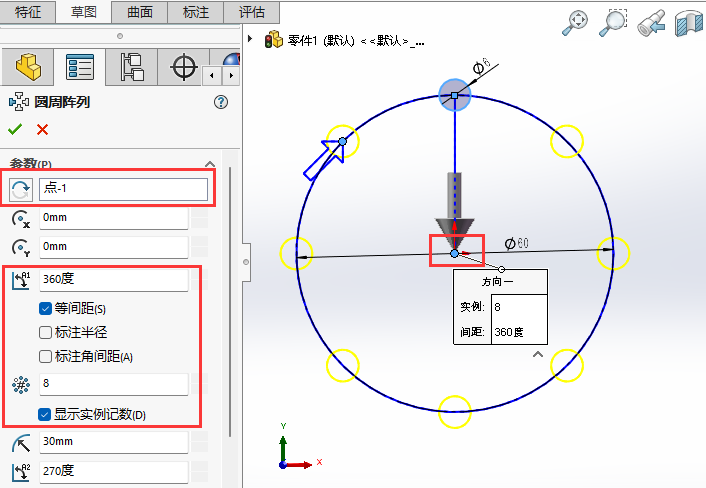
Task: Click the radius 30mm field
Action: pyautogui.click(x=113, y=442)
